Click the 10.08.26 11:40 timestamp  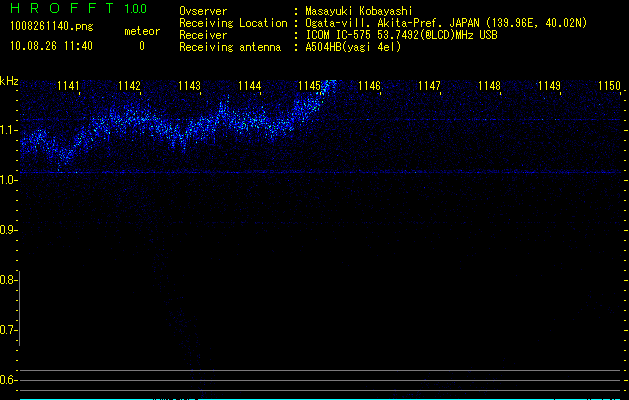pyautogui.click(x=52, y=46)
